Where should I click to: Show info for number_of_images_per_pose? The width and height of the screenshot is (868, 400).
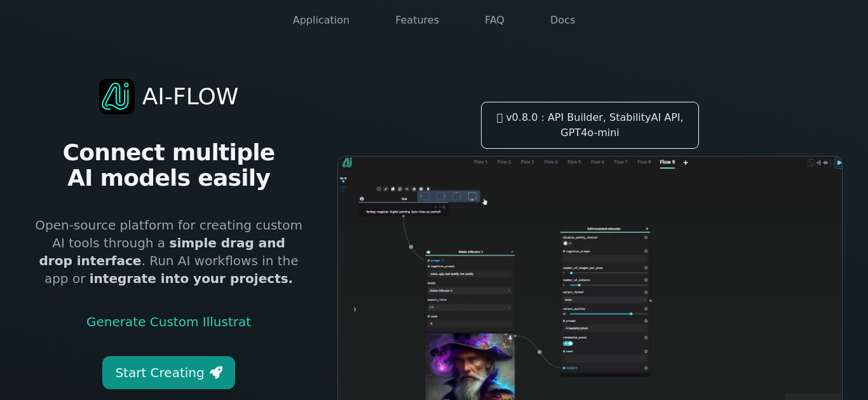click(x=646, y=268)
